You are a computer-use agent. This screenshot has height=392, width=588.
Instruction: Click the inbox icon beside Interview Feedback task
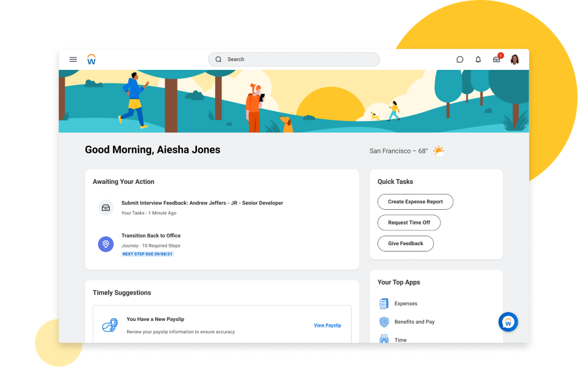pyautogui.click(x=106, y=207)
